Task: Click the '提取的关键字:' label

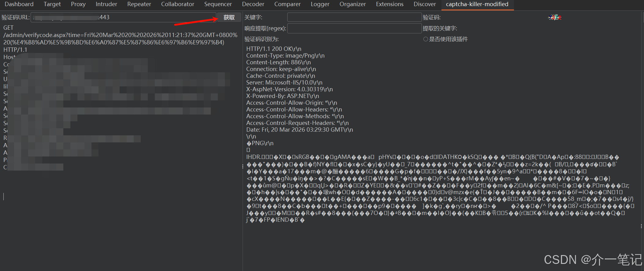Action: 440,28
